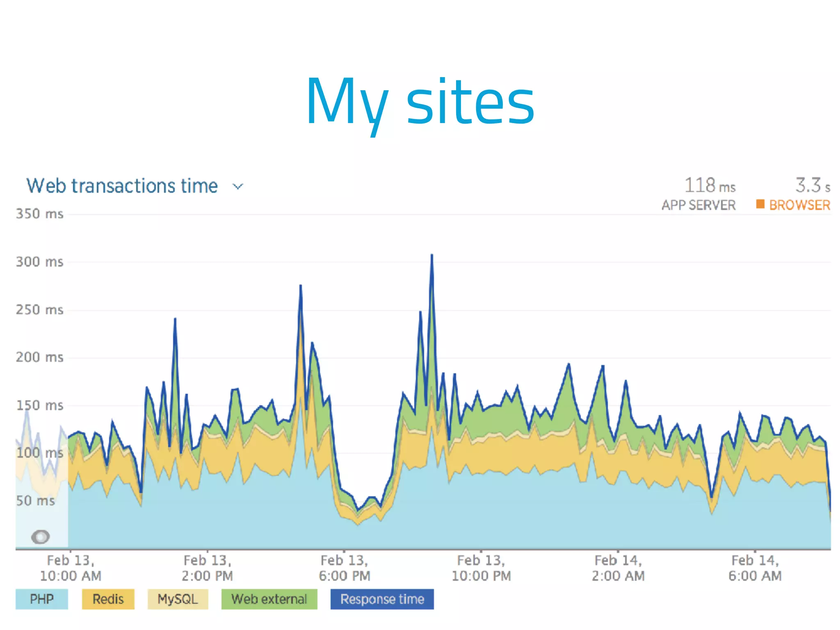Select the 3.3 s BROWSER metric
This screenshot has height=630, width=840.
tap(813, 185)
